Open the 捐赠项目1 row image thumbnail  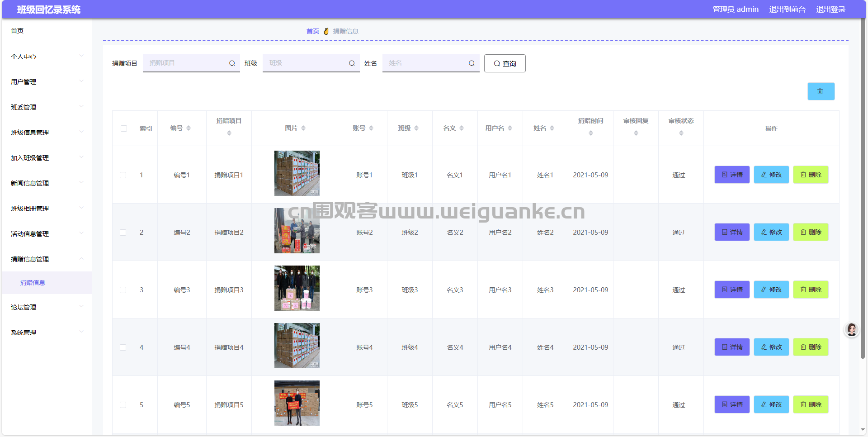click(x=297, y=173)
